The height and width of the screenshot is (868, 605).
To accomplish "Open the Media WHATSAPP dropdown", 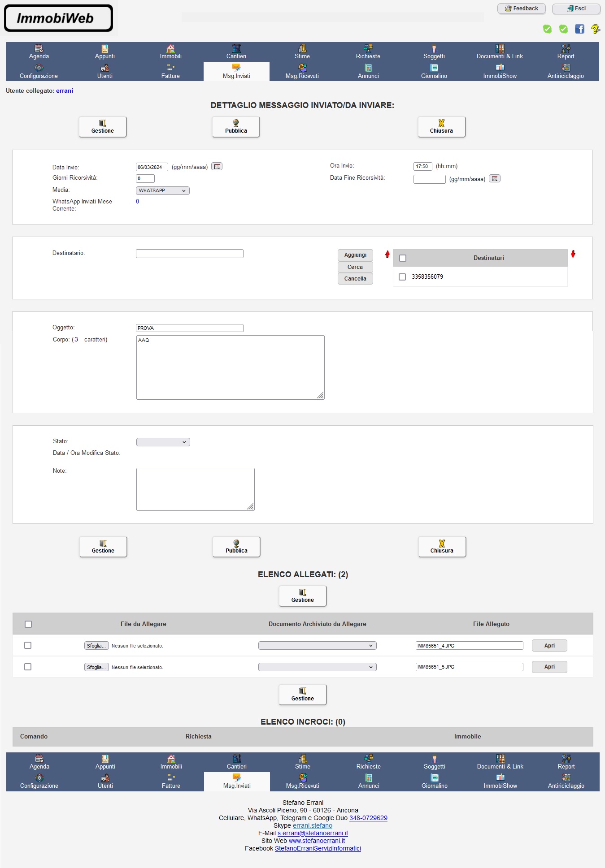I will [163, 190].
